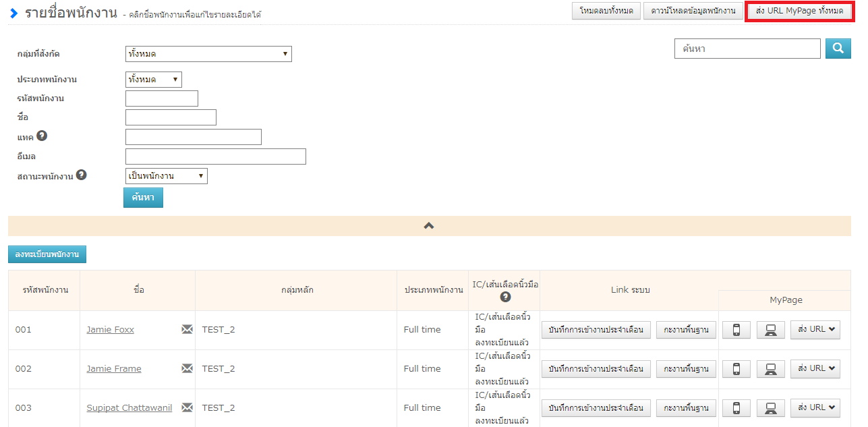Click the ลงทะเบียนพนักงาน button

[47, 254]
